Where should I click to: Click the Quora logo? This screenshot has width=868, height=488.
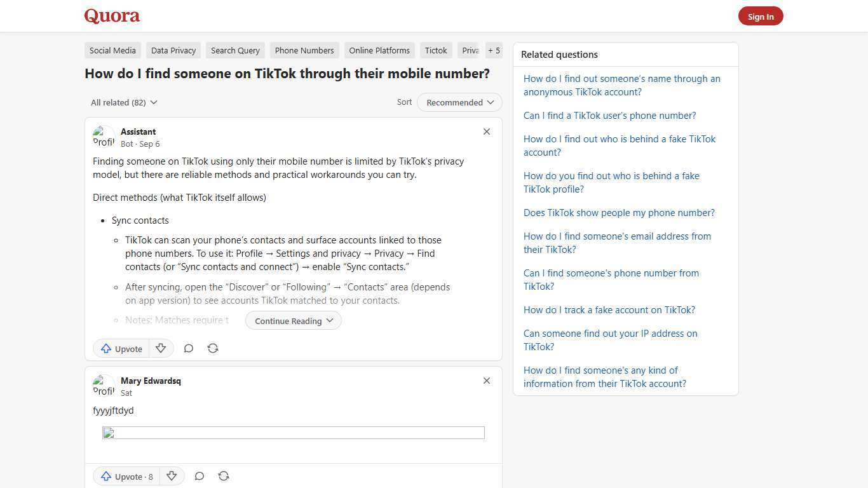pos(111,16)
